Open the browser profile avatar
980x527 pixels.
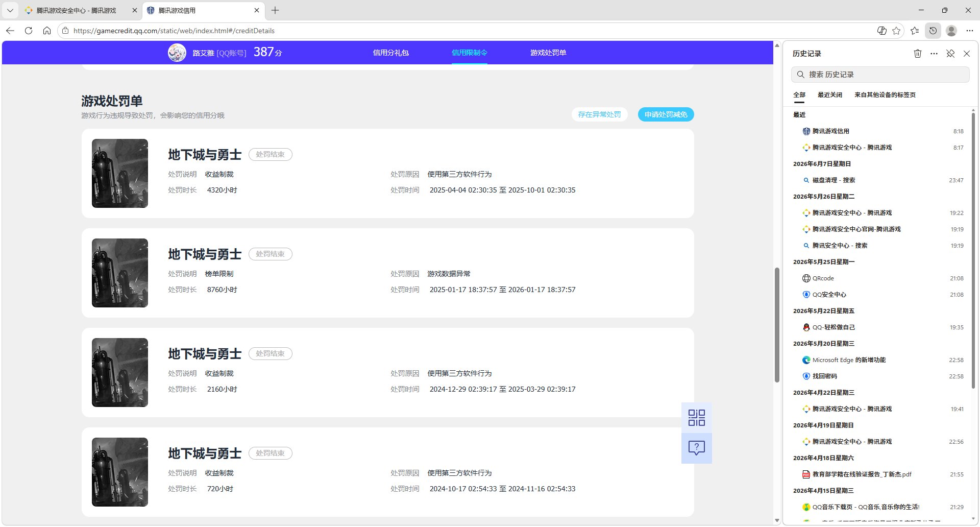point(951,31)
